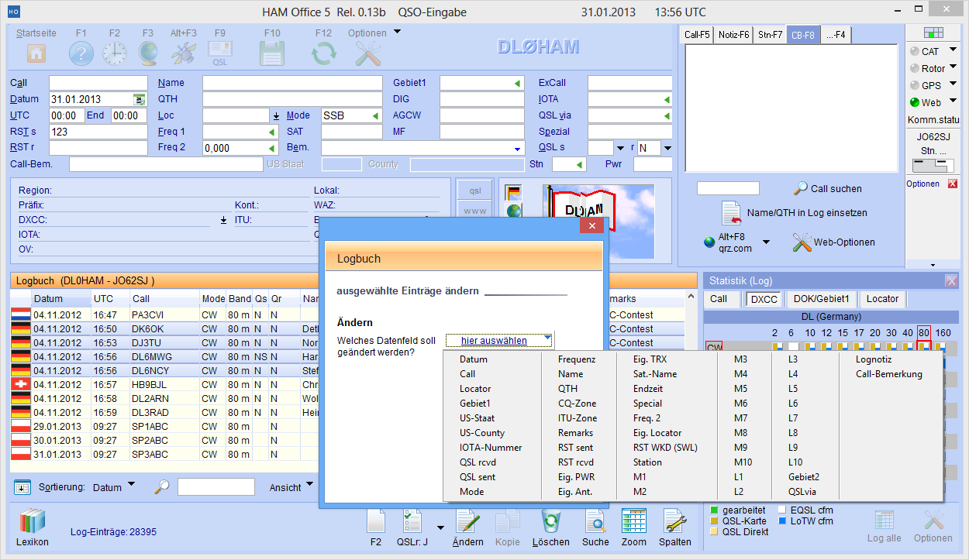Click the F12 refresh arrows icon

tap(323, 53)
